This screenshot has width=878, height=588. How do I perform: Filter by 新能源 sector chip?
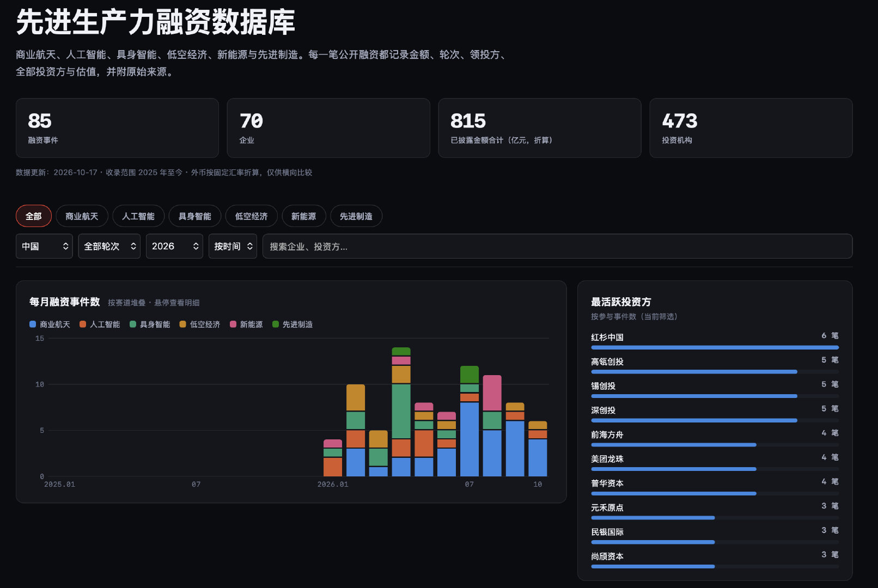[x=304, y=216]
